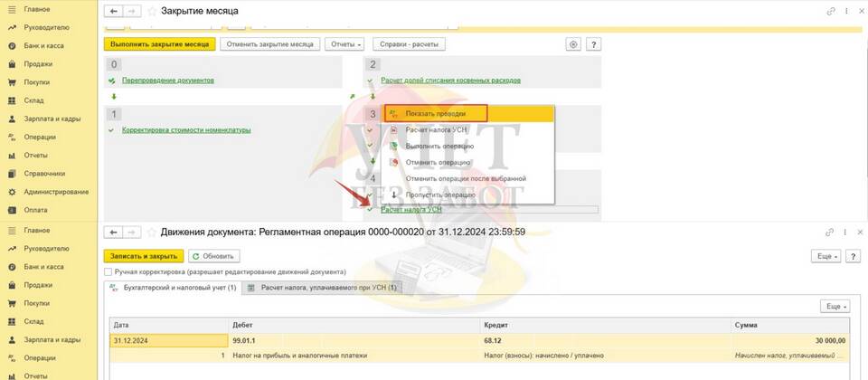Open Банк и касса in Движения документа sidebar
The height and width of the screenshot is (380, 868).
(x=43, y=267)
